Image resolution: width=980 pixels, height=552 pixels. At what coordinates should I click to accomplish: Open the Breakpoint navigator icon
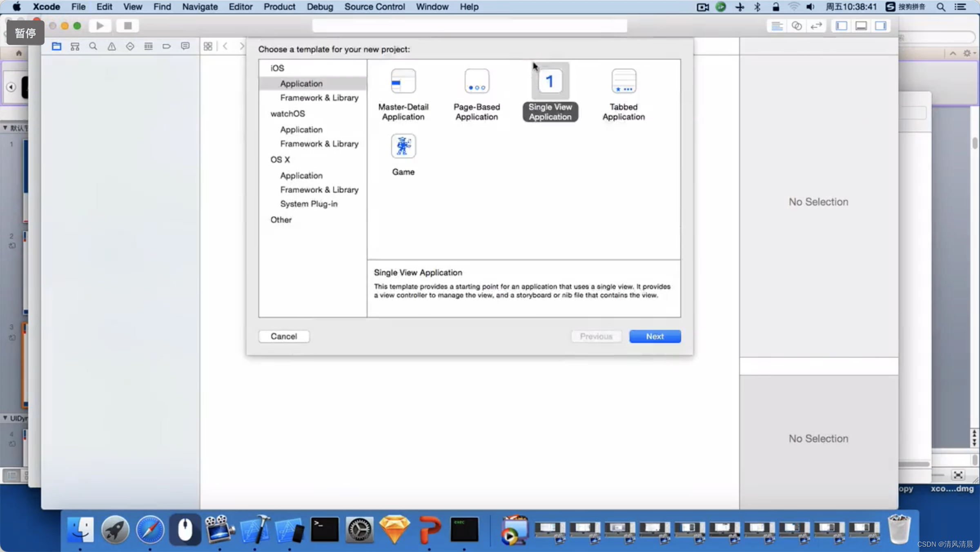coord(167,46)
